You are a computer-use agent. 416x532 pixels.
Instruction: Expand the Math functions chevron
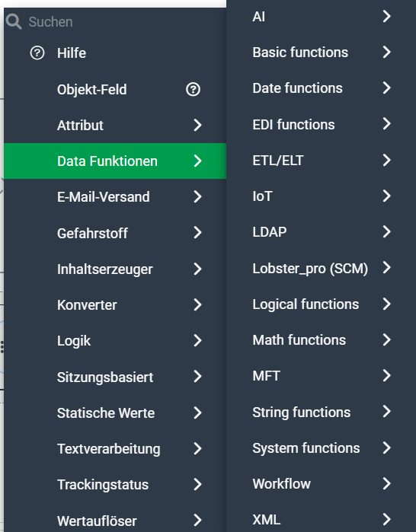(387, 339)
